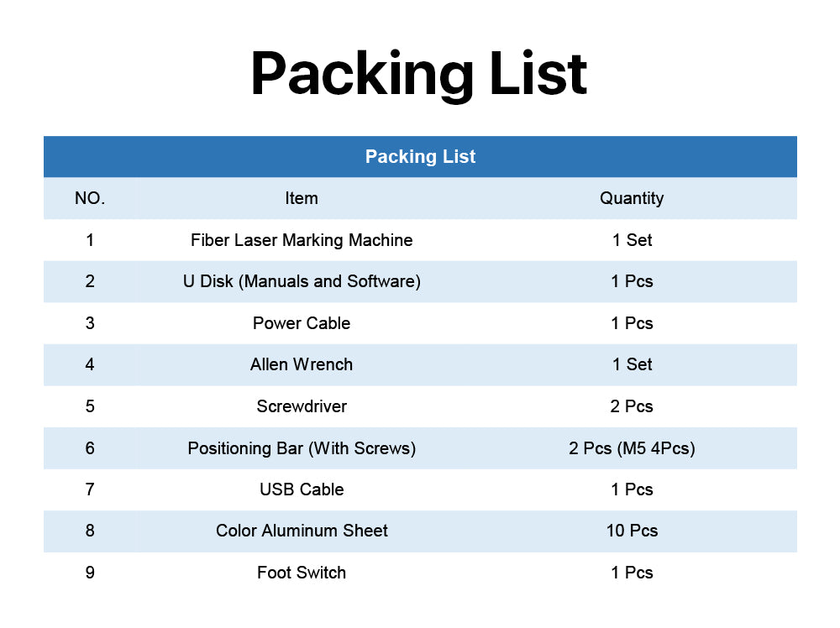The width and height of the screenshot is (840, 628).
Task: Select the 'Power Cable' row item
Action: [x=302, y=323]
